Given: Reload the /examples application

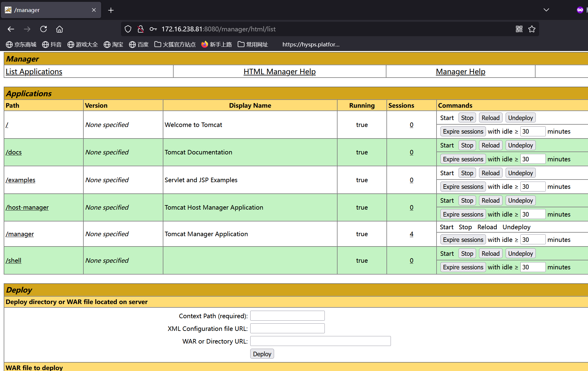Looking at the screenshot, I should tap(491, 173).
